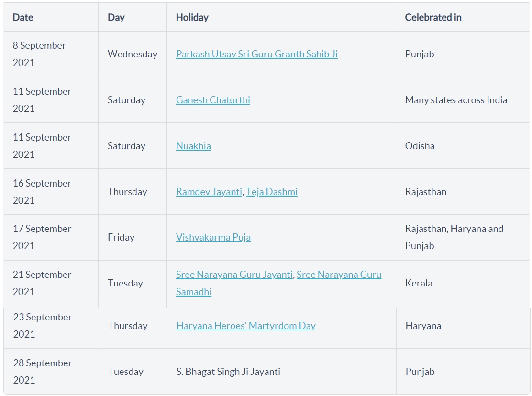Select the Friday day cell
Screen dimensions: 532x396
tap(121, 237)
